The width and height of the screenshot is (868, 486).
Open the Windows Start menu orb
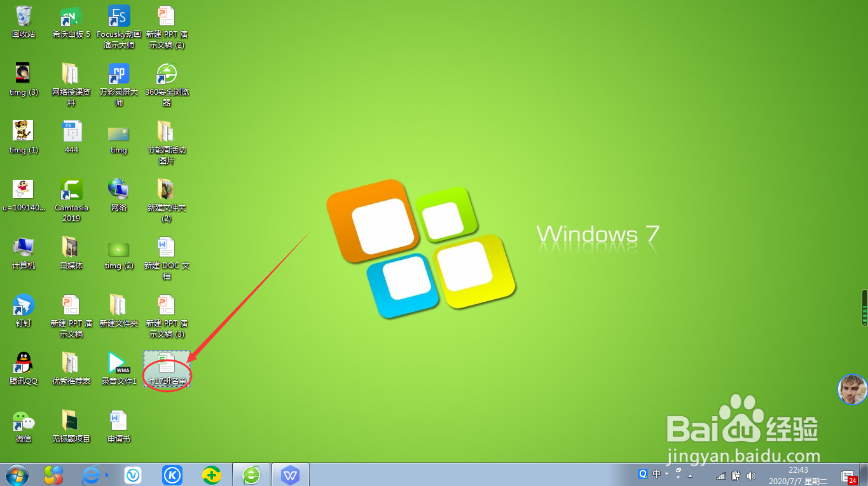tap(17, 474)
